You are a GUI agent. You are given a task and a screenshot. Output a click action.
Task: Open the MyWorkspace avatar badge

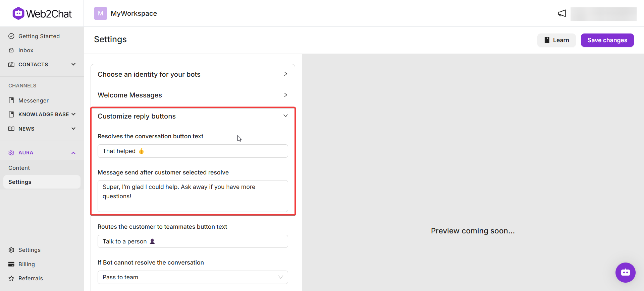[x=100, y=13]
